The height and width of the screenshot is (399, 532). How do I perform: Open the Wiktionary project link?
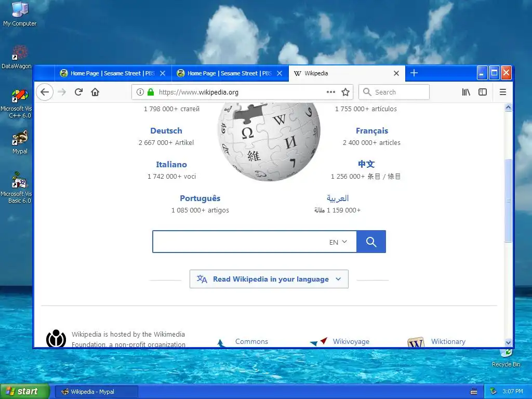coord(448,341)
